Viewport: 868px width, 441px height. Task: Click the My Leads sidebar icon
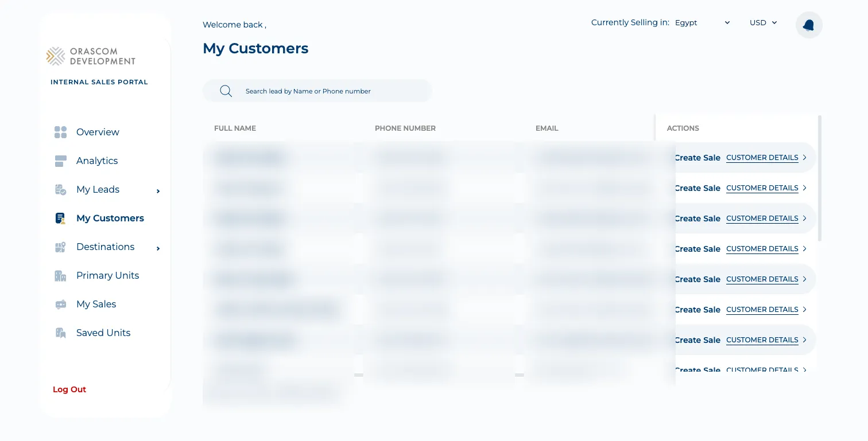(x=60, y=190)
